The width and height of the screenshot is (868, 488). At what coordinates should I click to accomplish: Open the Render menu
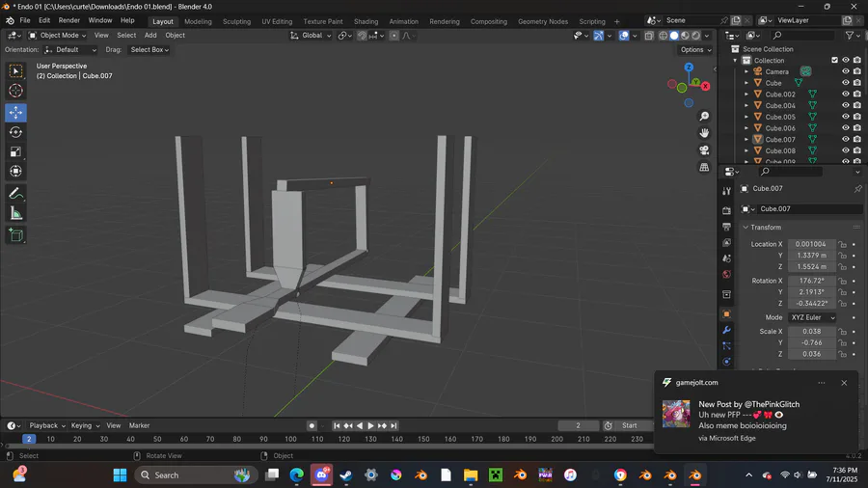coord(69,20)
